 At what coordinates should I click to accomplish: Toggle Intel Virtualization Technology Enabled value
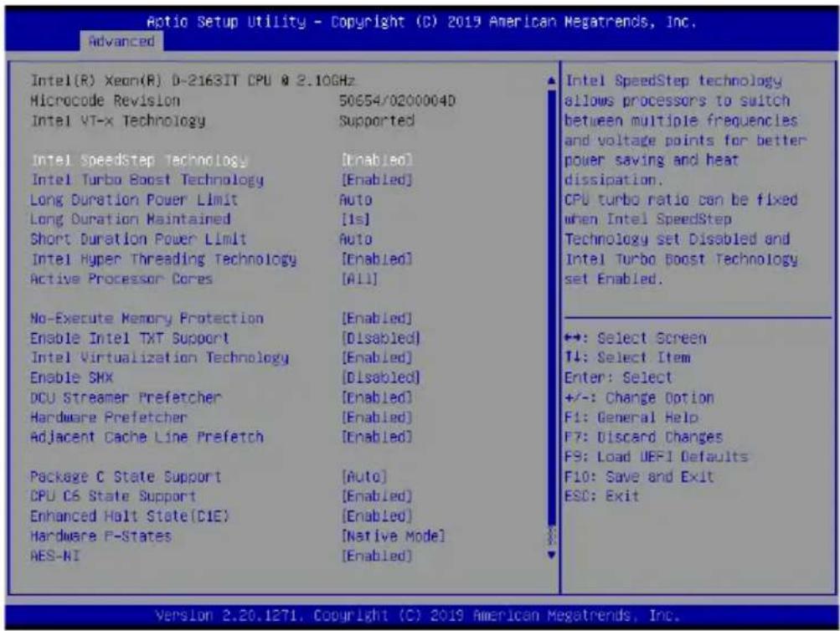point(377,357)
